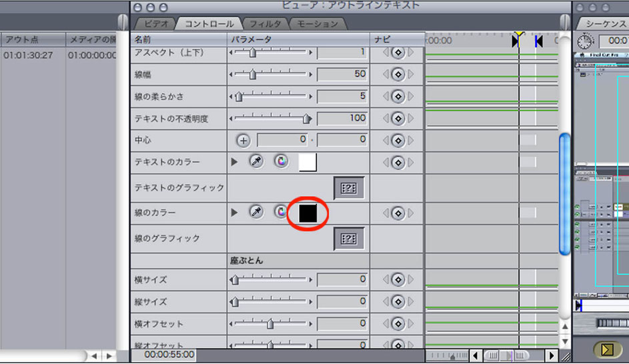The image size is (629, 364).
Task: Open the color wheel picker for テキストのカラー
Action: pyautogui.click(x=281, y=161)
